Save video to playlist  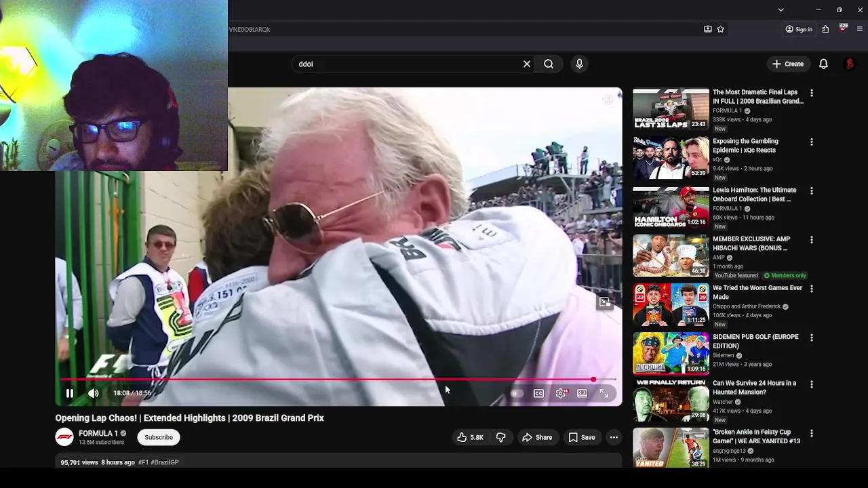coord(582,437)
